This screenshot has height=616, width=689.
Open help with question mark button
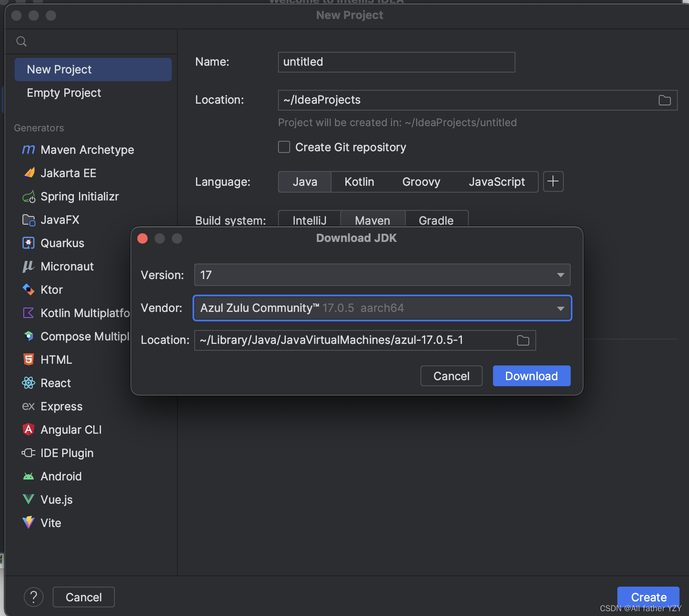[34, 597]
